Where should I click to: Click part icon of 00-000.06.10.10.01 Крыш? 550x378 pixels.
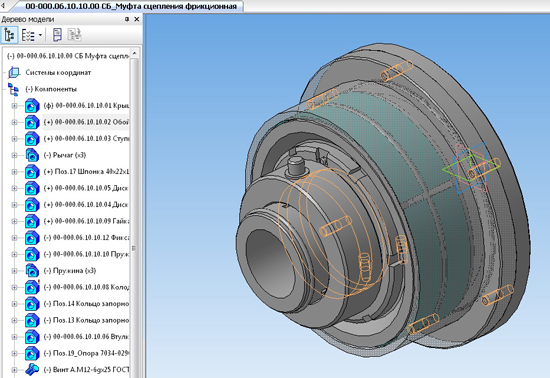32,106
